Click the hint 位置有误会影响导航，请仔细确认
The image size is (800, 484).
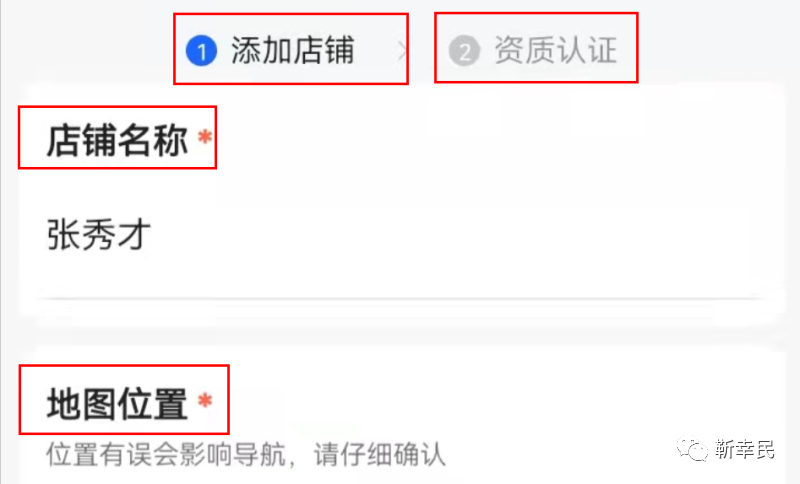(x=246, y=454)
